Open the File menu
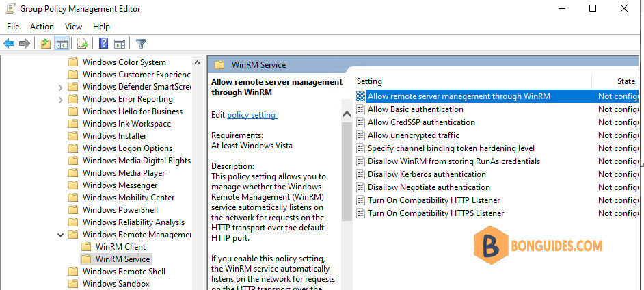The height and width of the screenshot is (290, 644). pos(13,27)
